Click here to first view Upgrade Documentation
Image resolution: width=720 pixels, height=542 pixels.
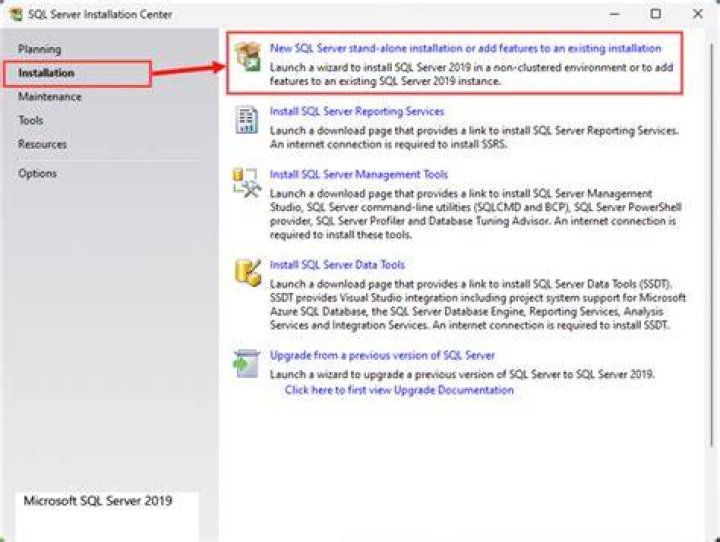click(399, 390)
